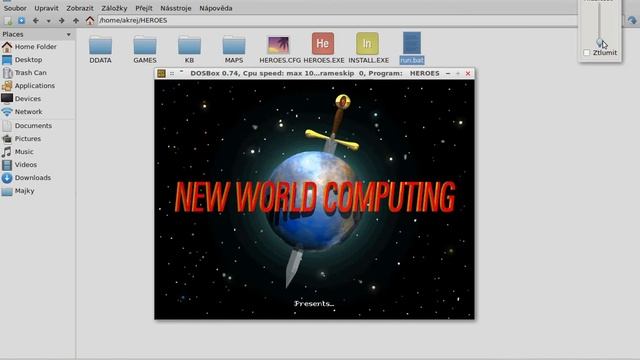This screenshot has width=640, height=360.
Task: Open the Záložky menu
Action: (114, 8)
